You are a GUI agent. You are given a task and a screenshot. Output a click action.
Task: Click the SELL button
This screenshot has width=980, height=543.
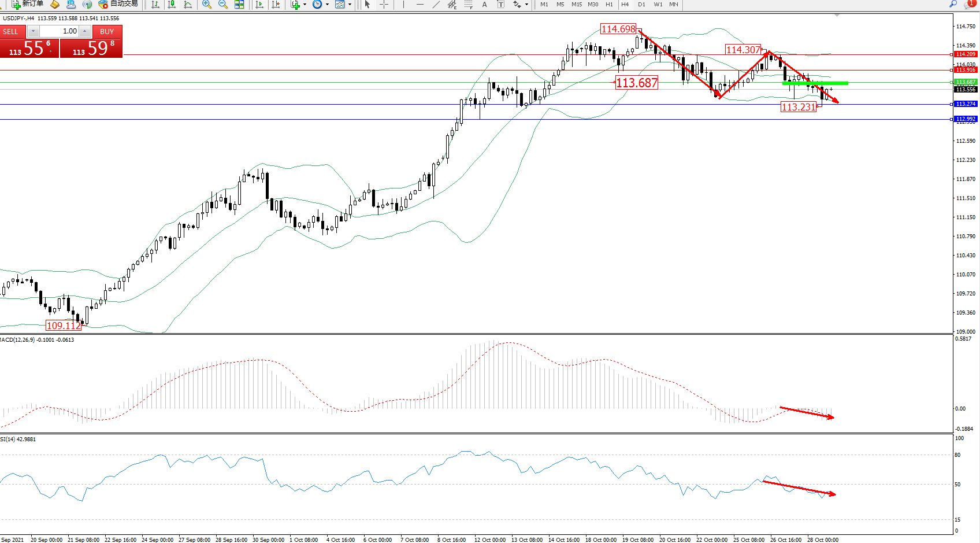[10, 32]
